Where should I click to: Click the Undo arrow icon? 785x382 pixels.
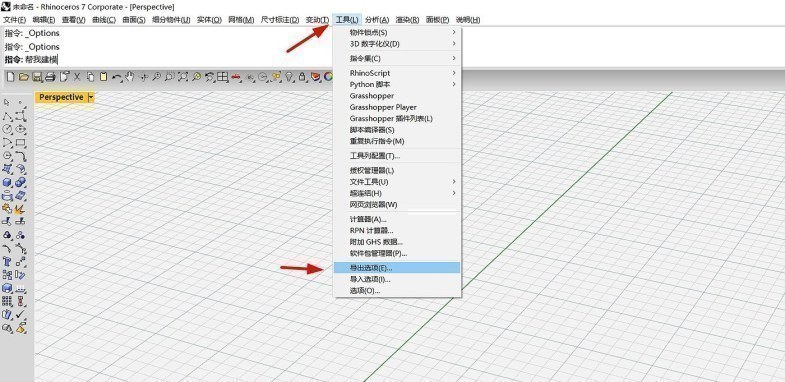point(117,77)
